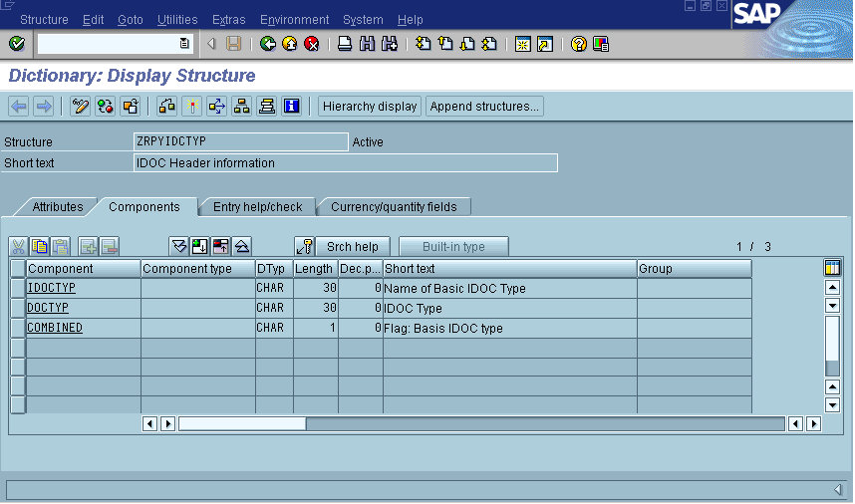
Task: Click the Component type column header
Action: [x=198, y=269]
